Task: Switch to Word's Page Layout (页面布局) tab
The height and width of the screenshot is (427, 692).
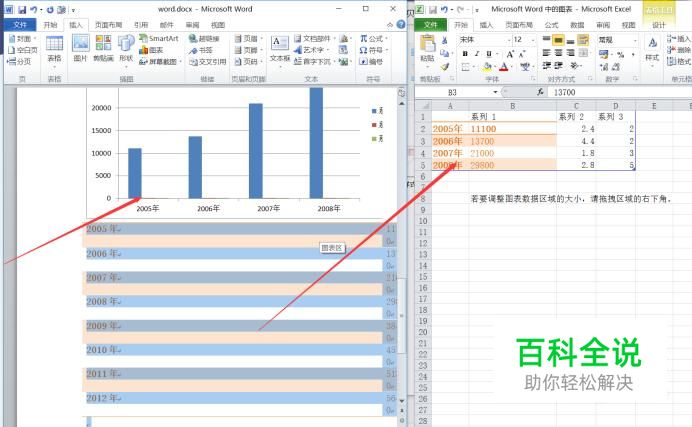Action: click(x=109, y=25)
